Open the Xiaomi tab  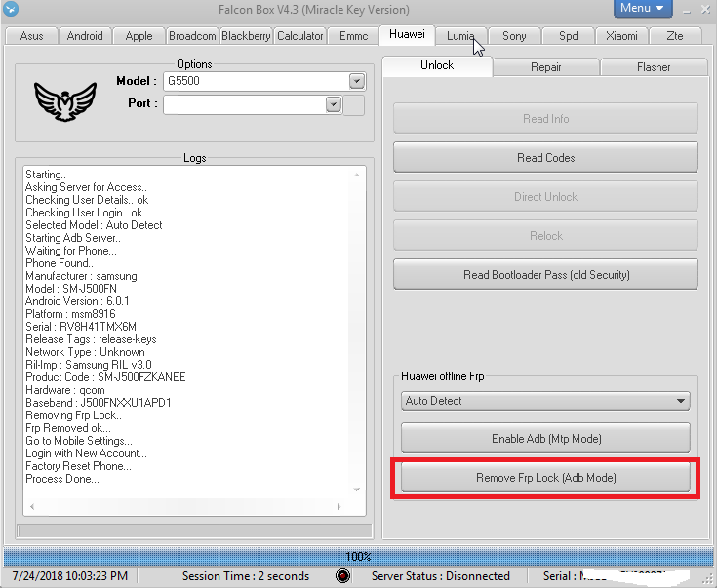click(622, 36)
